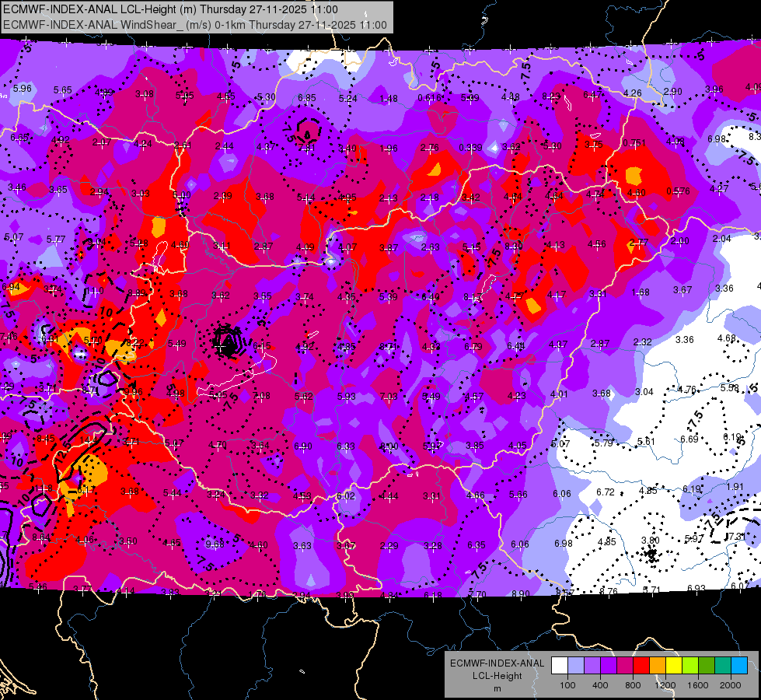Click the wind shear value 2.32
761x700 pixels.
(642, 342)
